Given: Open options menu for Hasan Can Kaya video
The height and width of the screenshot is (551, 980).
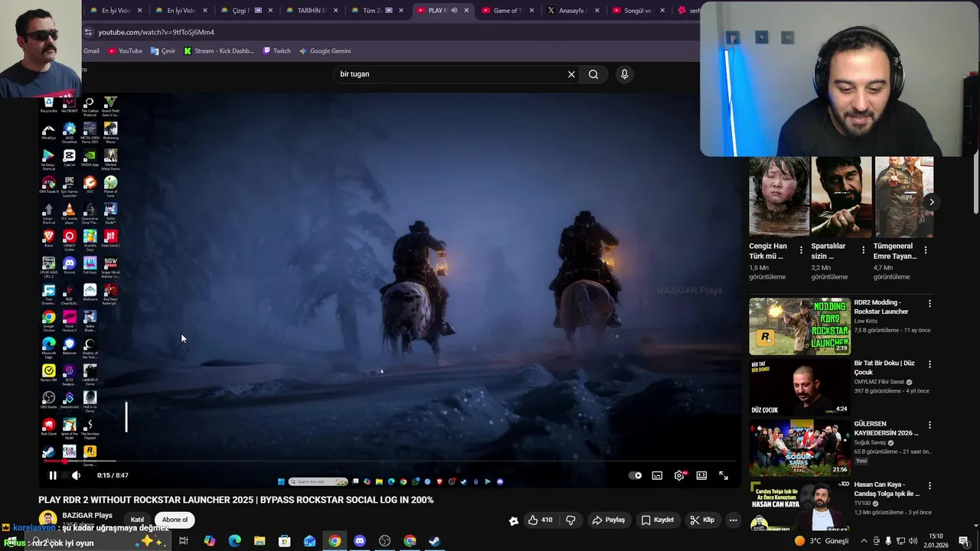Looking at the screenshot, I should pyautogui.click(x=929, y=485).
